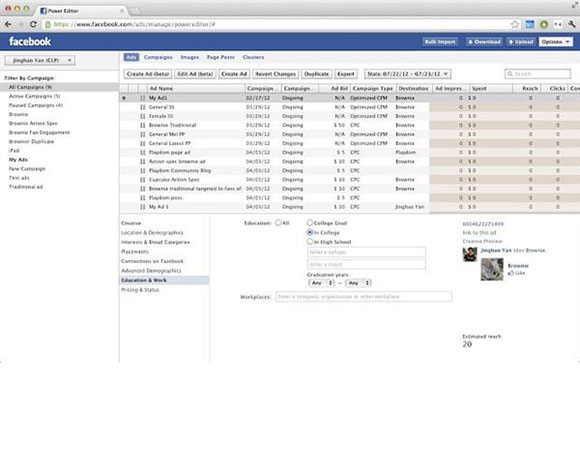Click the green extension icon in toolbar
Viewport: 580px width, 470px height.
(544, 24)
